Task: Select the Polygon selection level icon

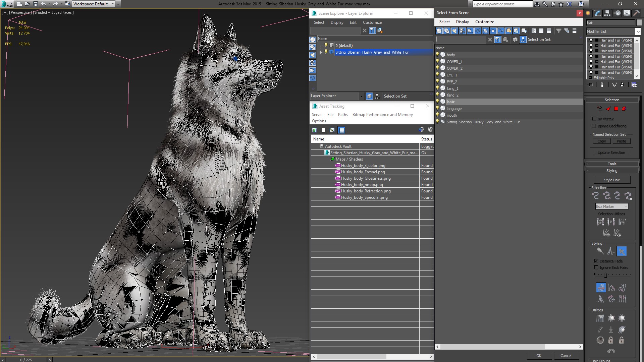Action: pyautogui.click(x=616, y=109)
